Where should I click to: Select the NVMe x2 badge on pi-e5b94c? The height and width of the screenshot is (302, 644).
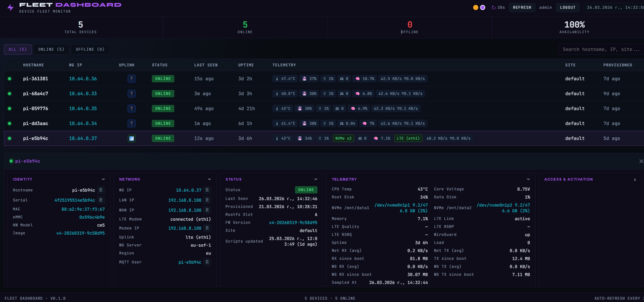(343, 138)
